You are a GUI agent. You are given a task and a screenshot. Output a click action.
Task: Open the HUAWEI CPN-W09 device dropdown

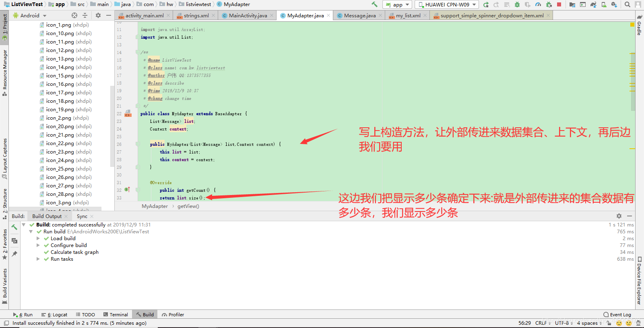[447, 4]
